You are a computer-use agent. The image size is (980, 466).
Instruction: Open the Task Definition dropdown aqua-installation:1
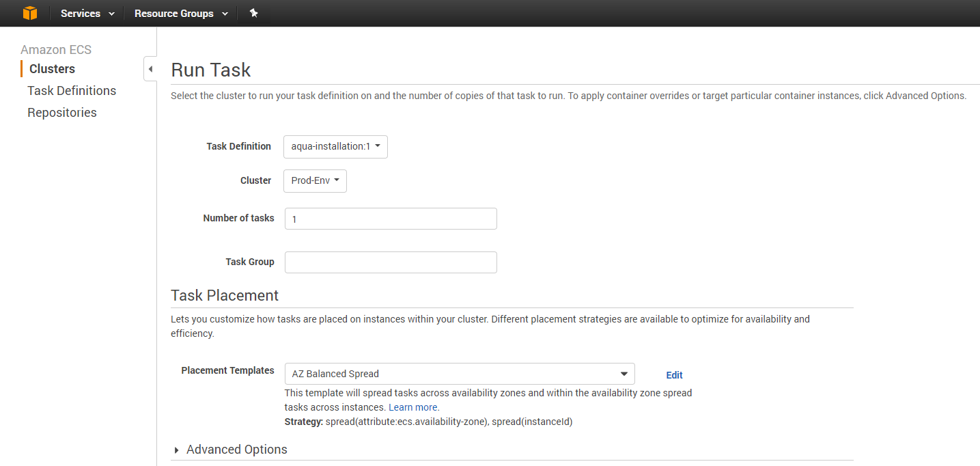tap(335, 147)
